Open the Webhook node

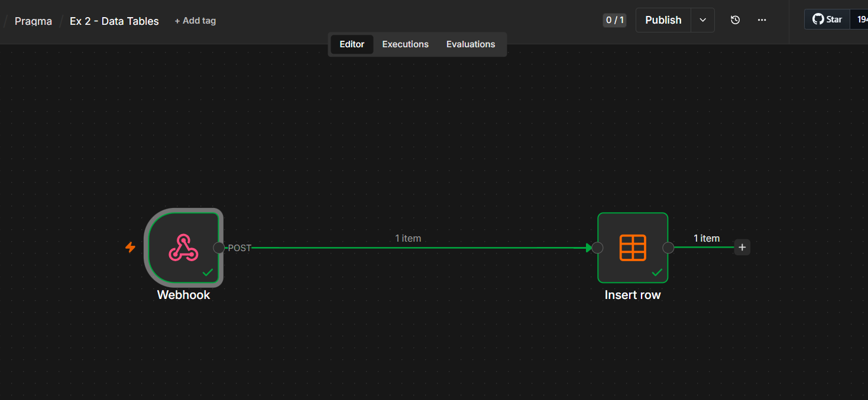[x=183, y=248]
